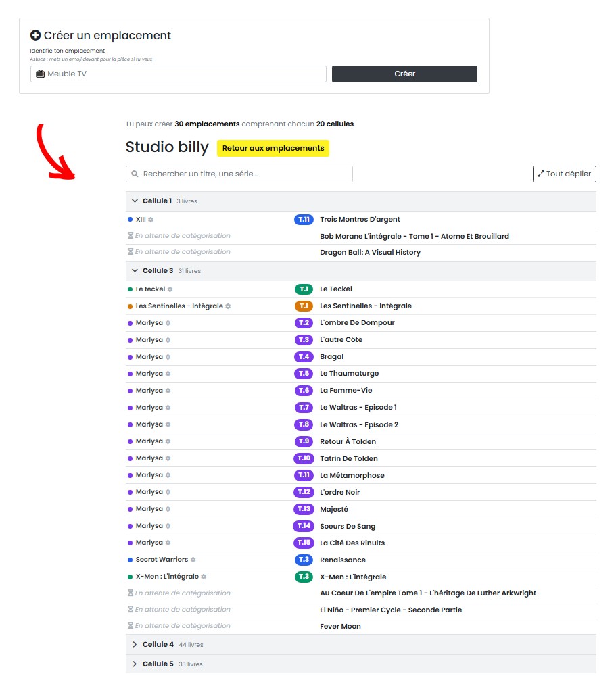Select title Trois Montres D'argent
This screenshot has width=616, height=682.
click(x=360, y=220)
